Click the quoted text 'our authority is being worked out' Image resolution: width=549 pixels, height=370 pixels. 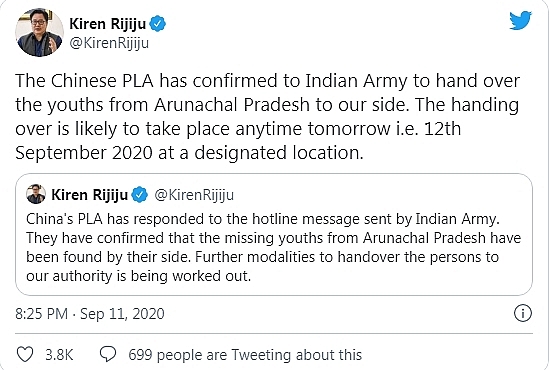[139, 276]
